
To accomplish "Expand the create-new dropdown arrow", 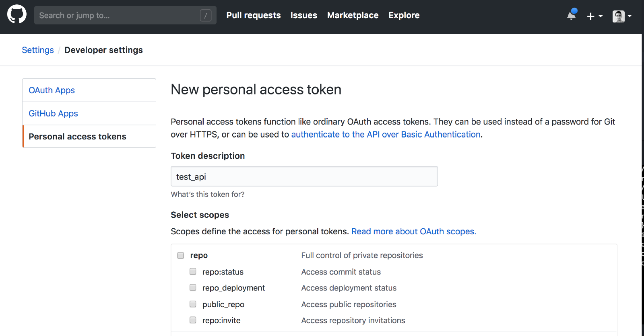I will 601,16.
